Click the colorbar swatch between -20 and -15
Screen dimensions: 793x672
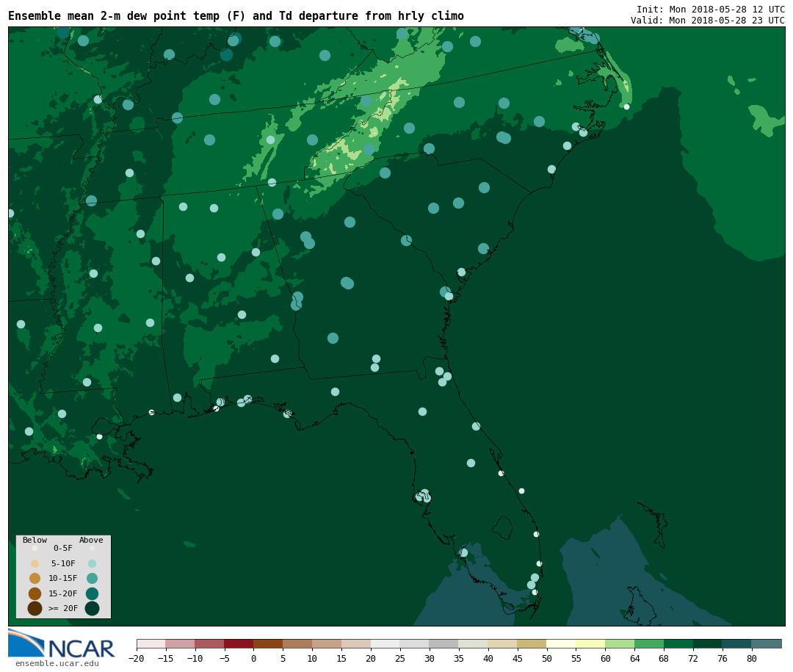151,643
